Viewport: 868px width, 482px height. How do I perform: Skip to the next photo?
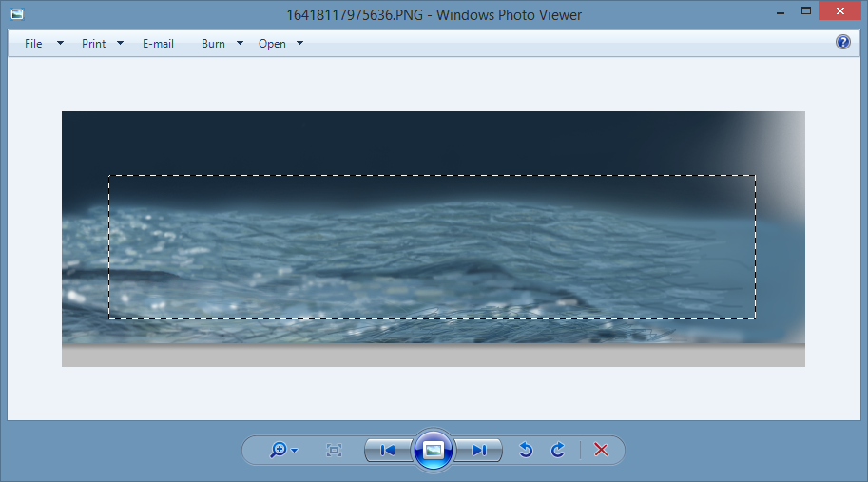coord(478,451)
